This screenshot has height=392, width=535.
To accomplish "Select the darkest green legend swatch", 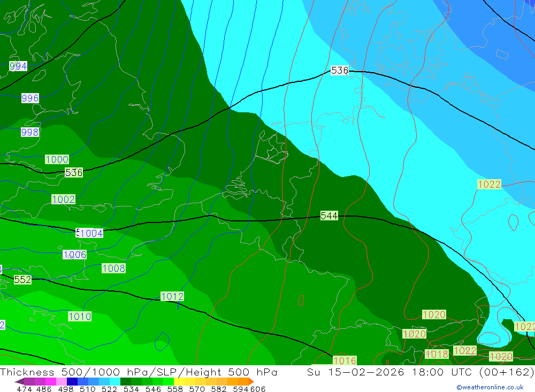I will (126, 381).
